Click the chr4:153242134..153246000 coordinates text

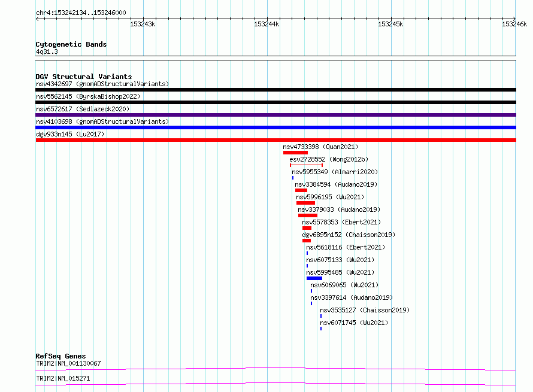coord(81,13)
